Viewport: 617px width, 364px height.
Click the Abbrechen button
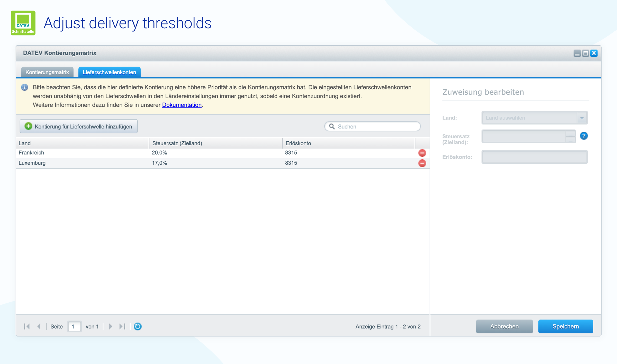pyautogui.click(x=504, y=326)
